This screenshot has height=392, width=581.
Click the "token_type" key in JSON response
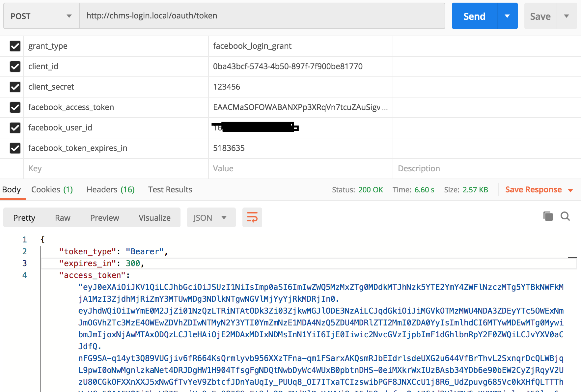point(87,251)
